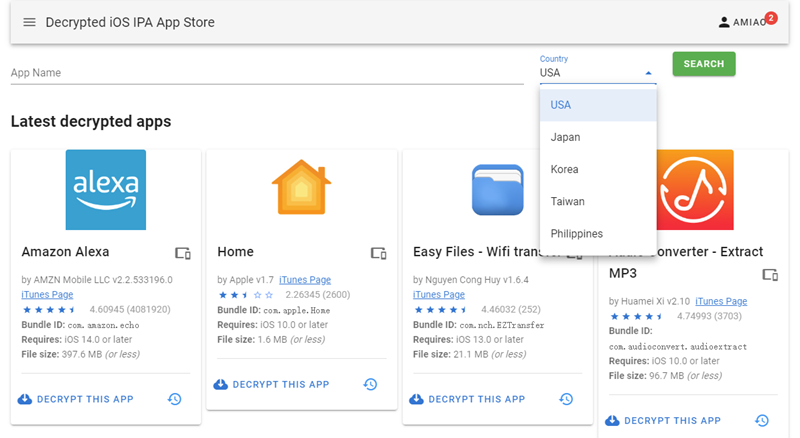Click the red notification badge

point(771,18)
